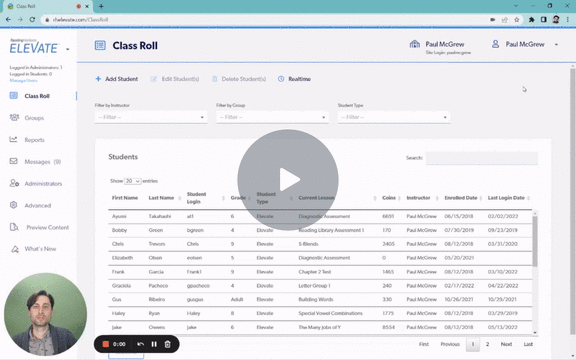
Task: Expand the Paul McGrew user account dropdown arrow
Action: [x=556, y=44]
